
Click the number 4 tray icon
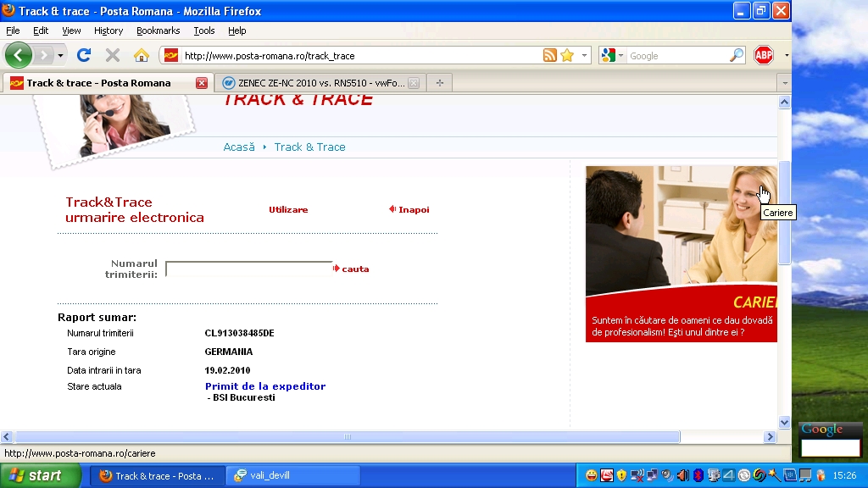(x=728, y=475)
